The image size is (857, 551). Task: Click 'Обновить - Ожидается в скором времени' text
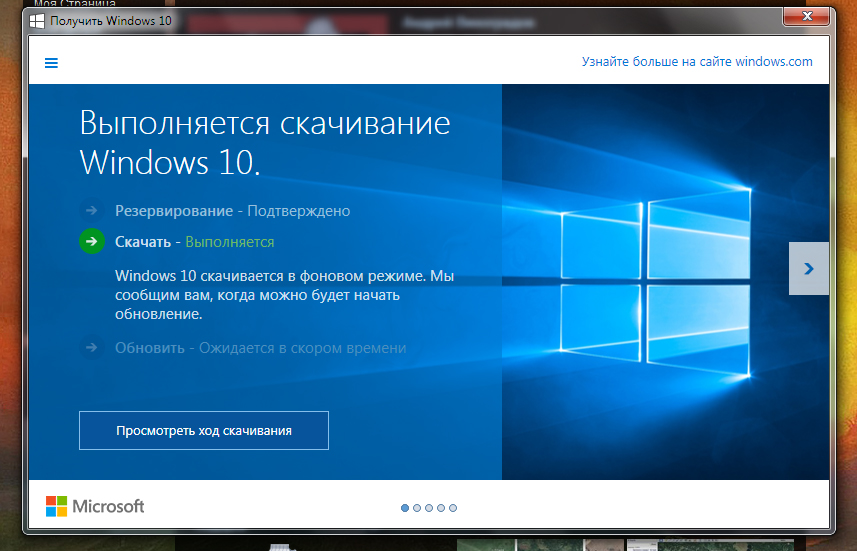[261, 348]
